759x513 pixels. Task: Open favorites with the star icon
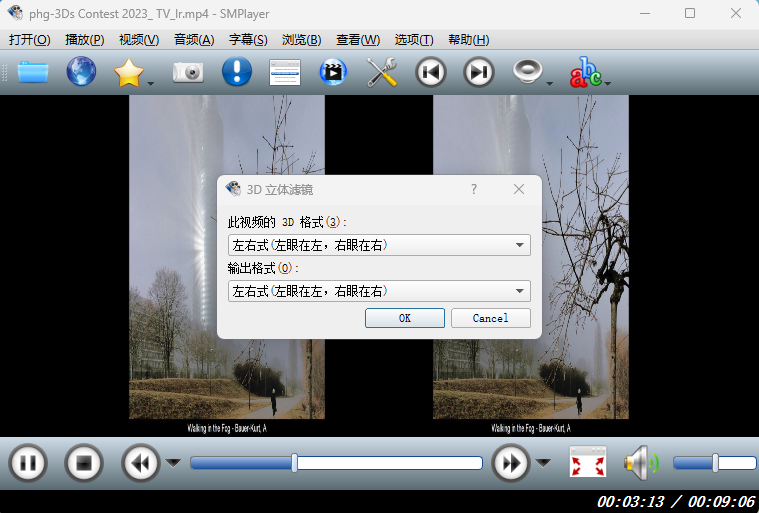tap(128, 73)
